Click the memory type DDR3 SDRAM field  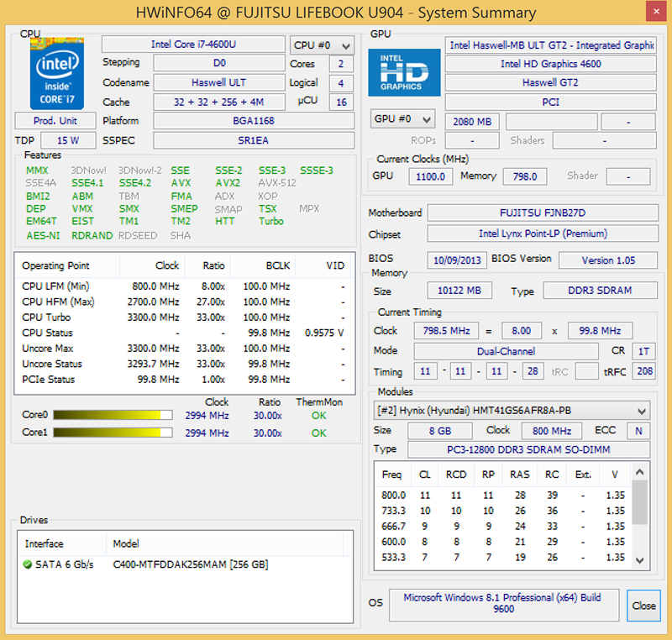pyautogui.click(x=600, y=291)
